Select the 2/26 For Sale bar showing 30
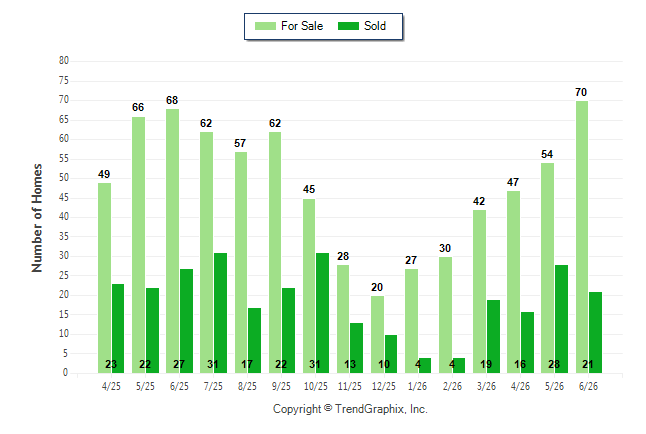 [445, 315]
